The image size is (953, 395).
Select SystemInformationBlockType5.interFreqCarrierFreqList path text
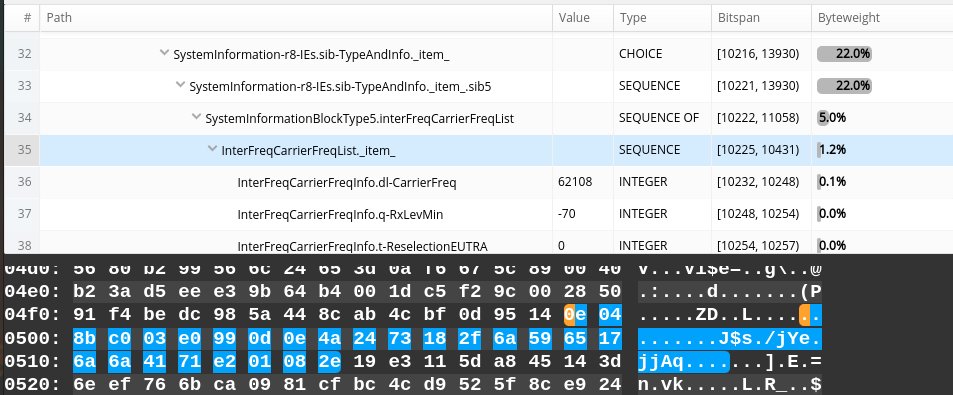[360, 118]
